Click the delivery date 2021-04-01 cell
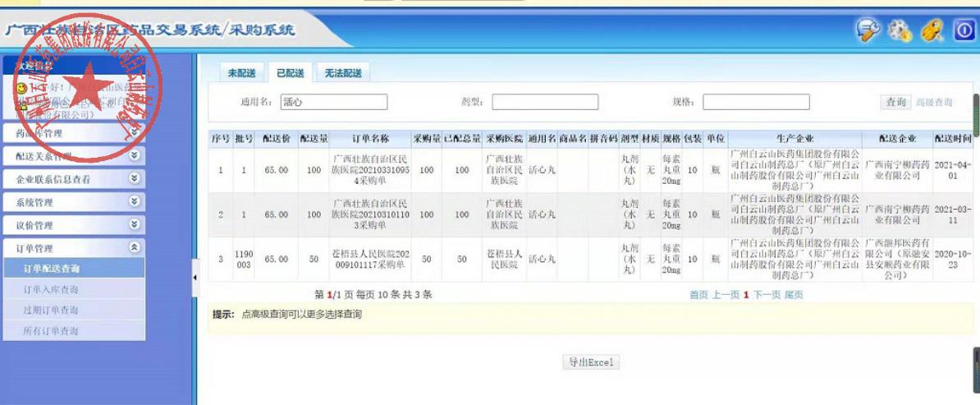The image size is (980, 405). pyautogui.click(x=953, y=171)
